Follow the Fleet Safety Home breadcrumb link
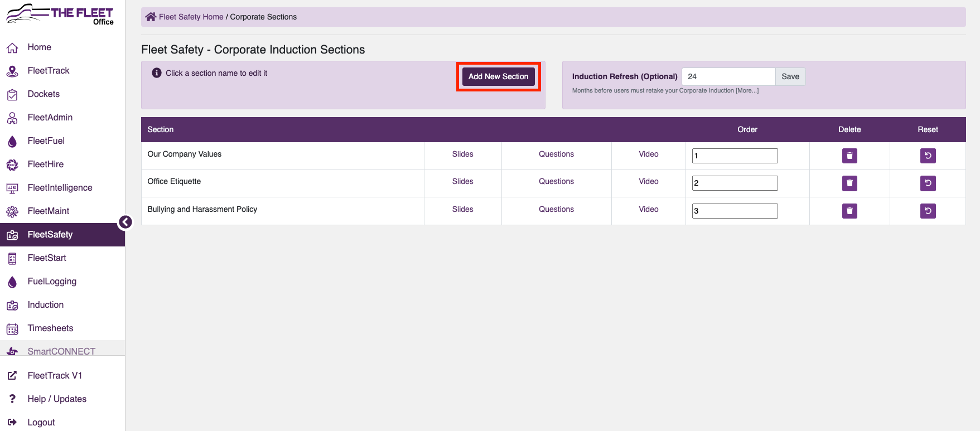Viewport: 980px width, 431px height. 191,17
